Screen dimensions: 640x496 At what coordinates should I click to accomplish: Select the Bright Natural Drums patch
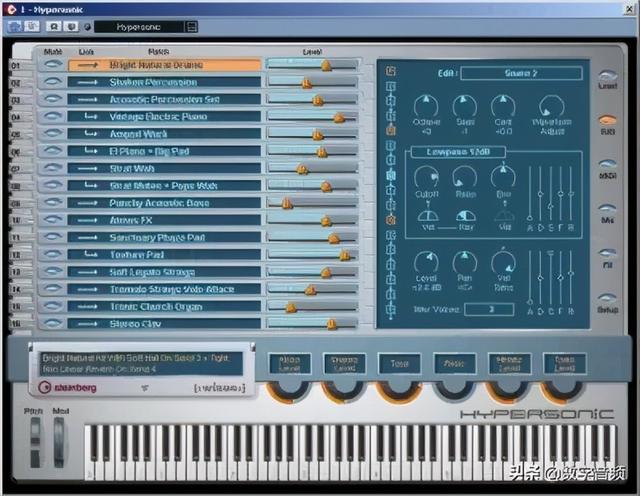[164, 65]
